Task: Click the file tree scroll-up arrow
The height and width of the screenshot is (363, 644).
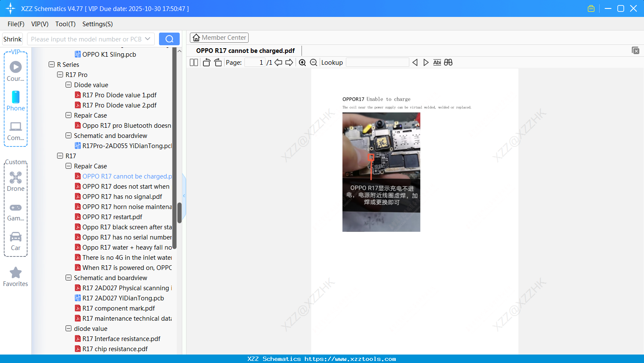Action: 179,51
